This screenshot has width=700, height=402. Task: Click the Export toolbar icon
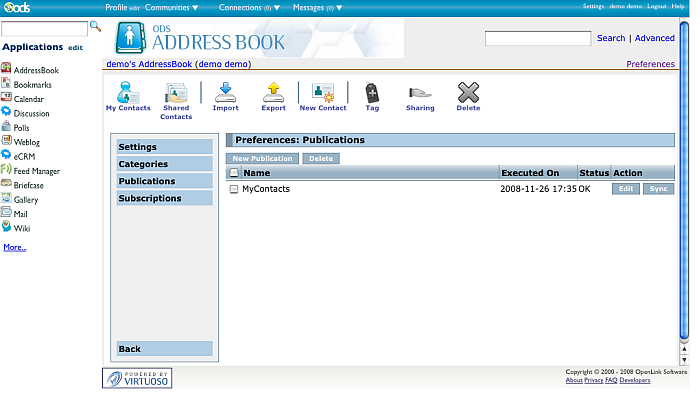[x=273, y=94]
